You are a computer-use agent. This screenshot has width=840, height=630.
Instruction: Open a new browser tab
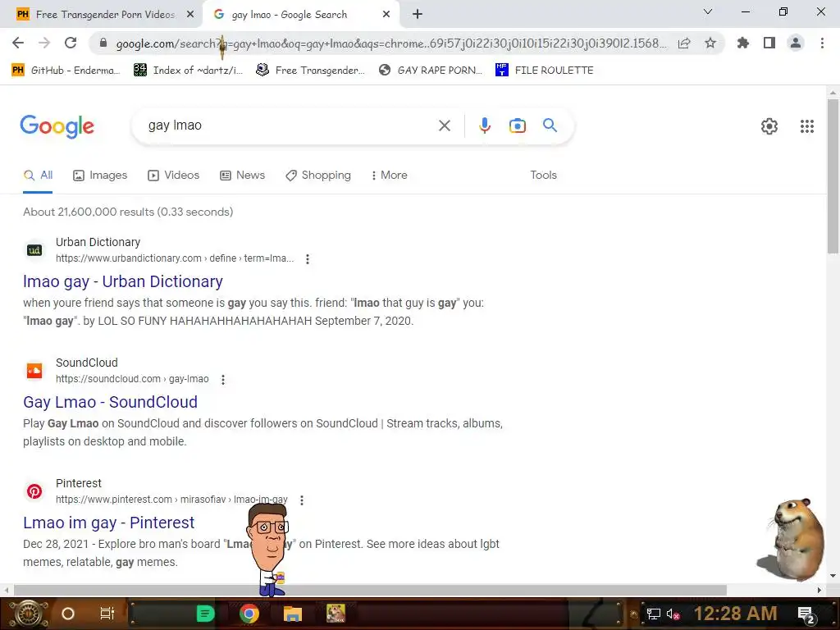coord(418,15)
